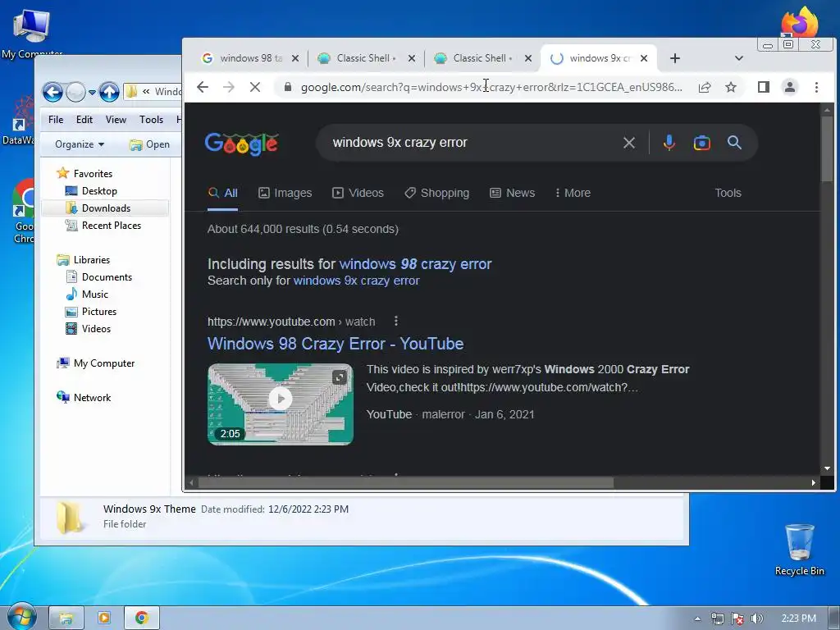The height and width of the screenshot is (630, 840).
Task: Open the Edit menu in Explorer
Action: pos(84,120)
